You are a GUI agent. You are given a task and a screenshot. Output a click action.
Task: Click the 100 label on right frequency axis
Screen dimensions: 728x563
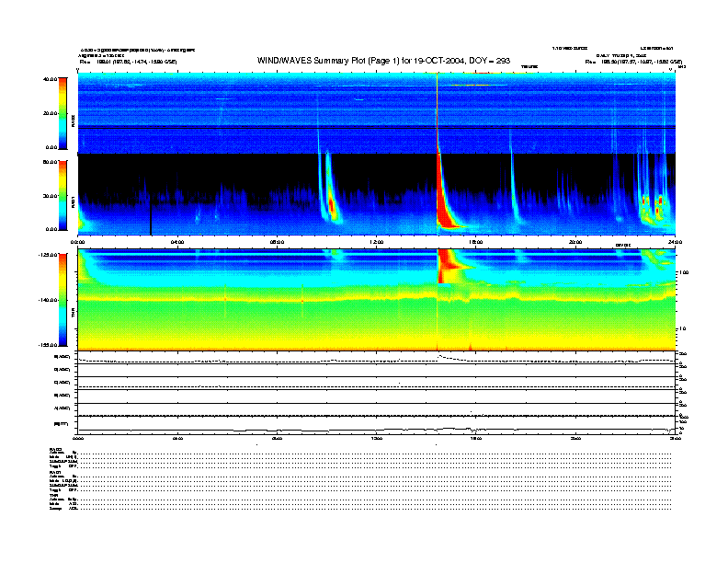pyautogui.click(x=683, y=272)
